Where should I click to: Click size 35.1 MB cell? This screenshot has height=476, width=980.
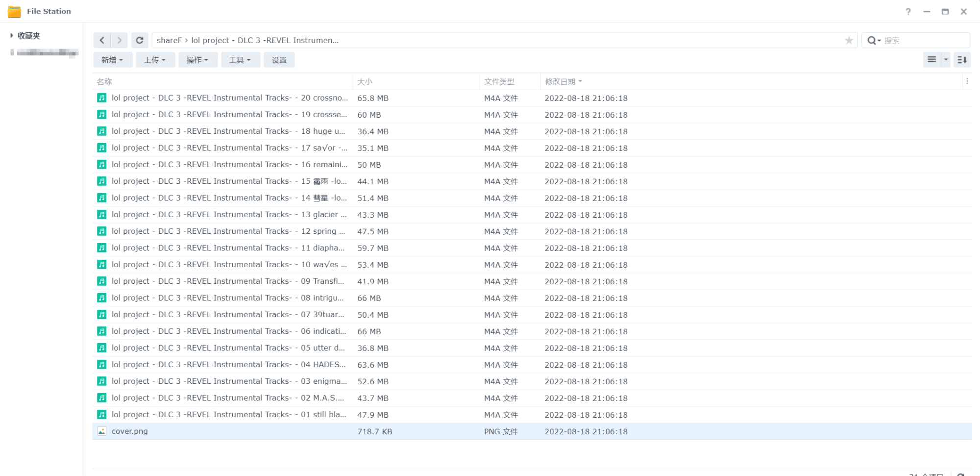[373, 148]
